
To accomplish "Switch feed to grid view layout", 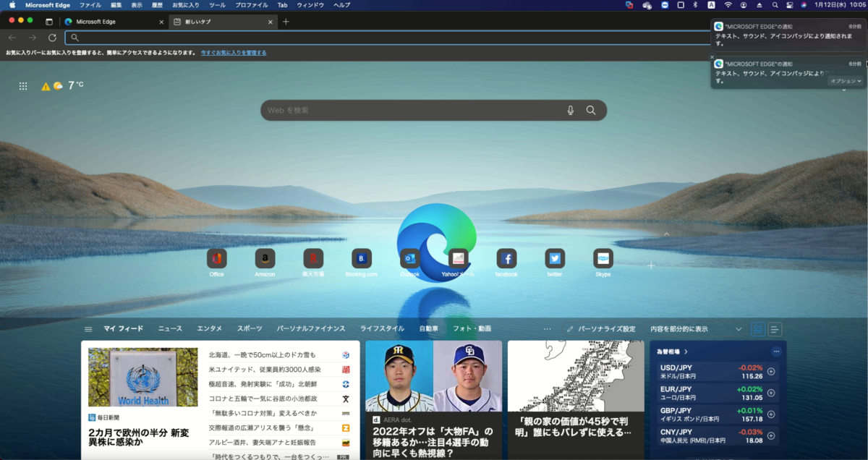I will pos(758,329).
